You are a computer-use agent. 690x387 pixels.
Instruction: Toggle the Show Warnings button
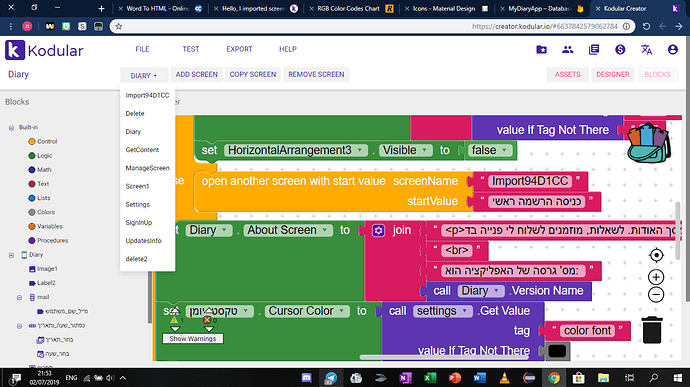[x=193, y=339]
